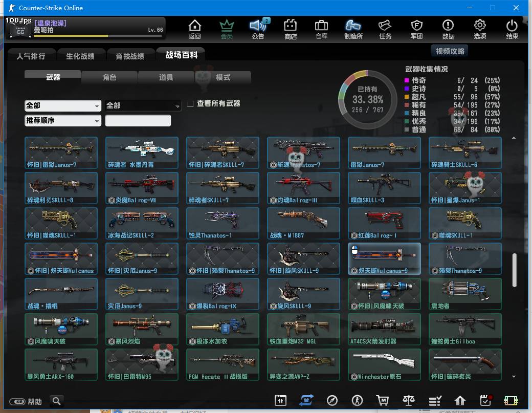Image resolution: width=532 pixels, height=413 pixels.
Task: Click the 返回 home button
Action: (x=194, y=29)
